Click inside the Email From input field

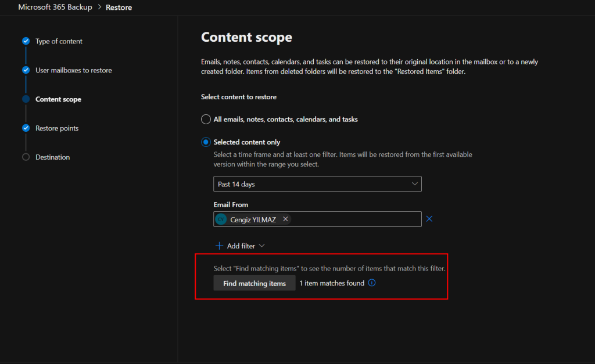pos(354,219)
